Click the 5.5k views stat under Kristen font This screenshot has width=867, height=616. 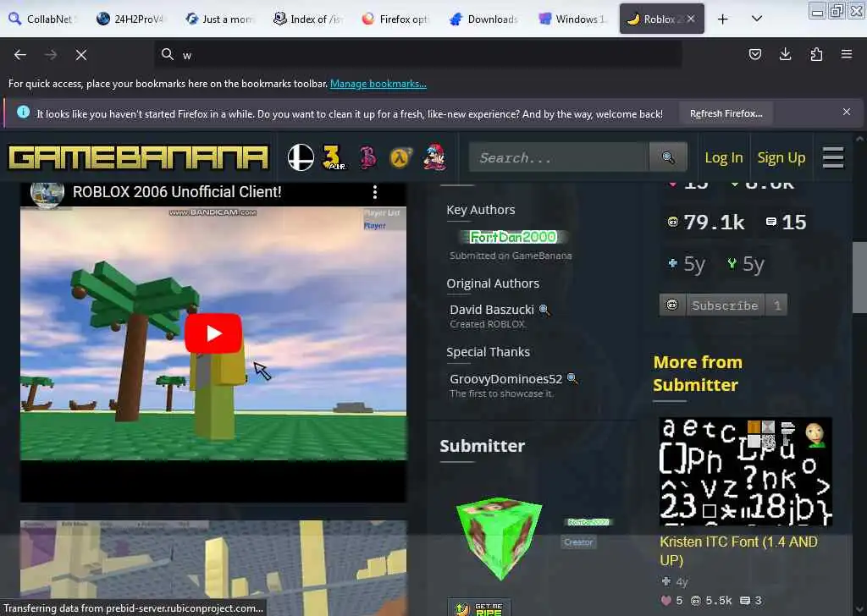click(711, 601)
